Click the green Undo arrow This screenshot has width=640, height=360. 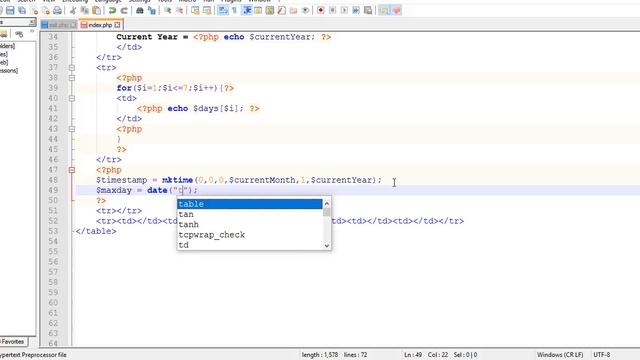click(112, 10)
